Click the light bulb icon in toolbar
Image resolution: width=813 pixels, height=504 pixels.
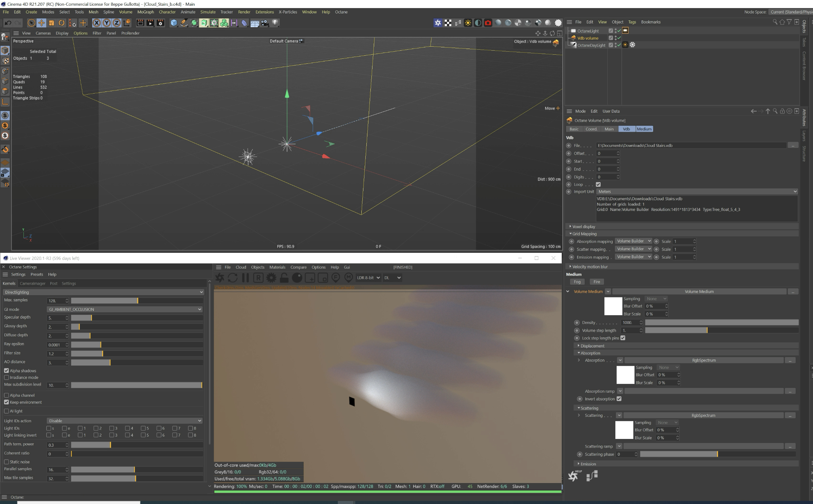(275, 23)
